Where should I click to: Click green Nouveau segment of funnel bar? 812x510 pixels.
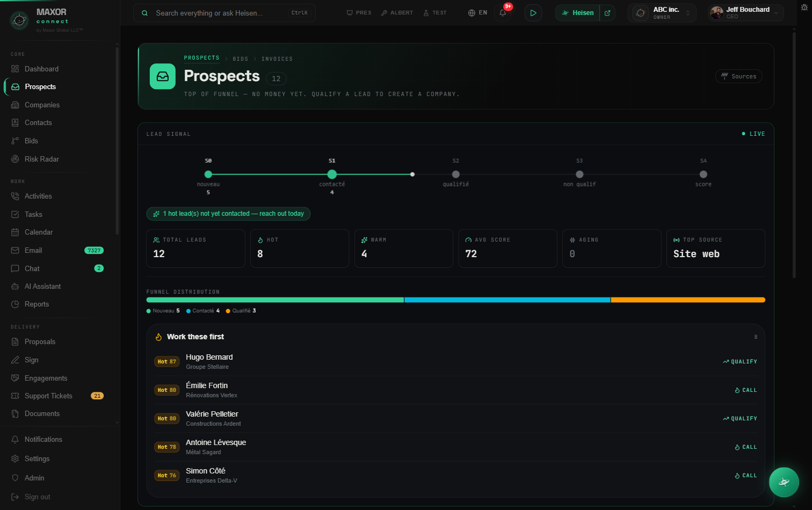point(275,300)
